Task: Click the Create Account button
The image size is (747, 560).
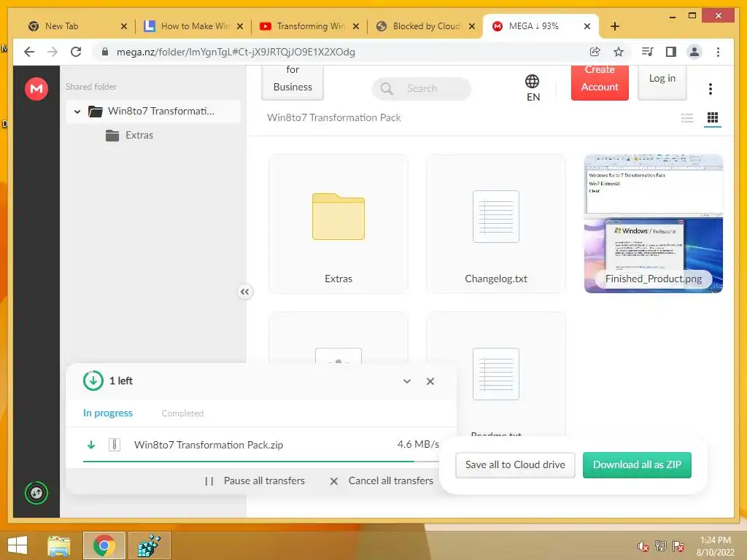Action: click(600, 82)
